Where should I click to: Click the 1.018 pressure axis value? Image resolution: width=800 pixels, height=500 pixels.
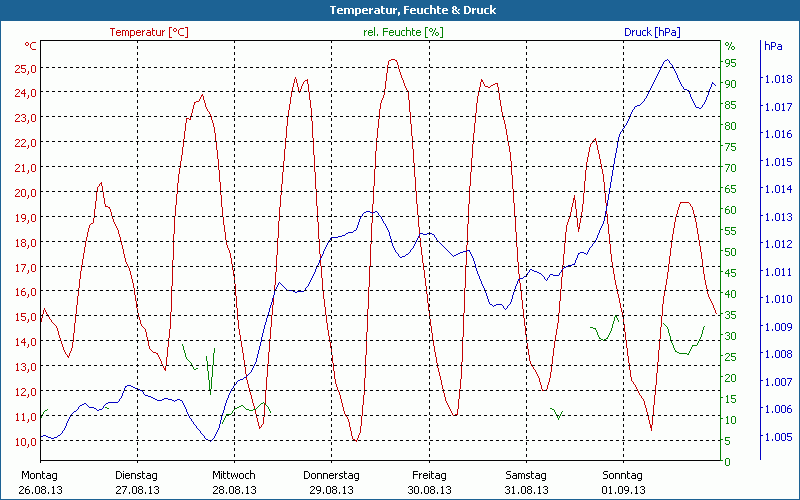click(x=778, y=79)
